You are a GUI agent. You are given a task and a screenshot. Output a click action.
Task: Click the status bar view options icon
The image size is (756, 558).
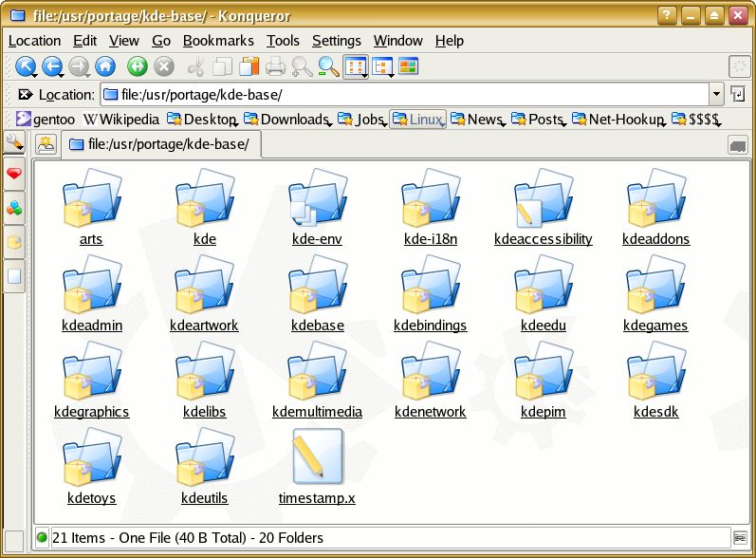click(740, 537)
